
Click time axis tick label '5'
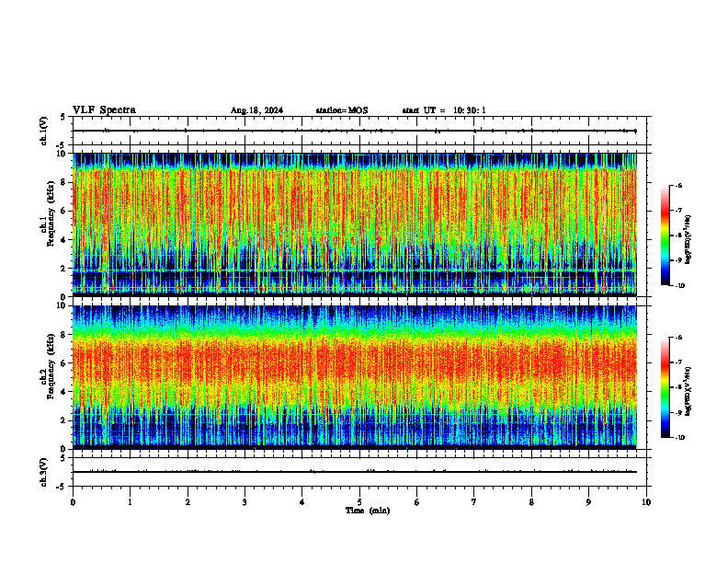coord(359,502)
